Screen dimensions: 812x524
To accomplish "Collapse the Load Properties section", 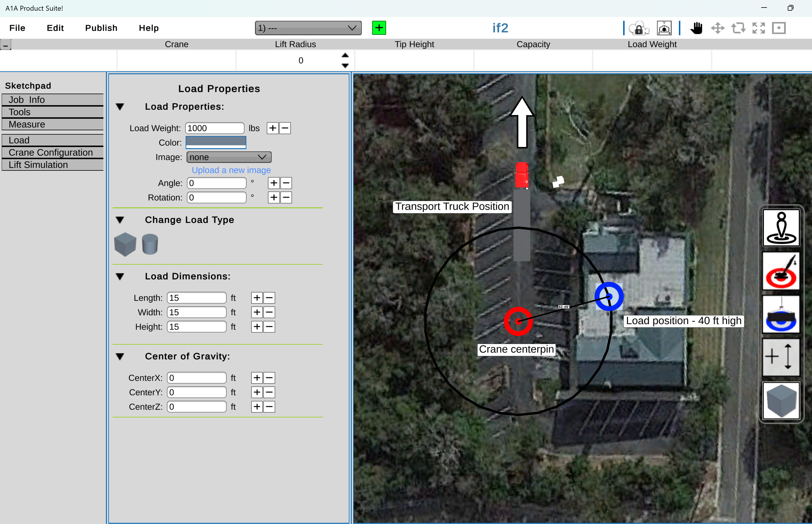I will 120,107.
